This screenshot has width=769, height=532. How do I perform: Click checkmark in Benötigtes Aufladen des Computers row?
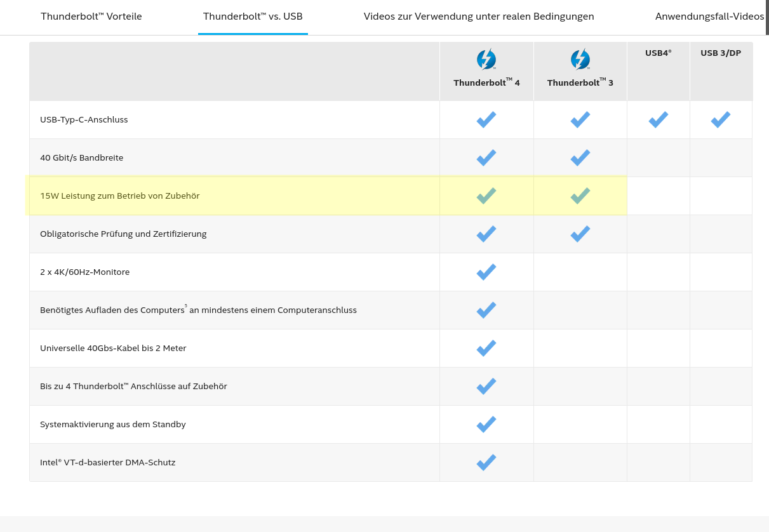coord(486,310)
